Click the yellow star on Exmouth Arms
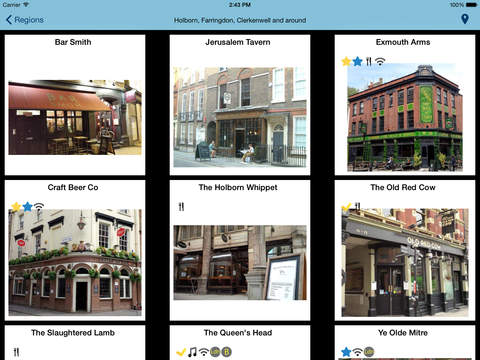This screenshot has width=480, height=360. [x=346, y=61]
